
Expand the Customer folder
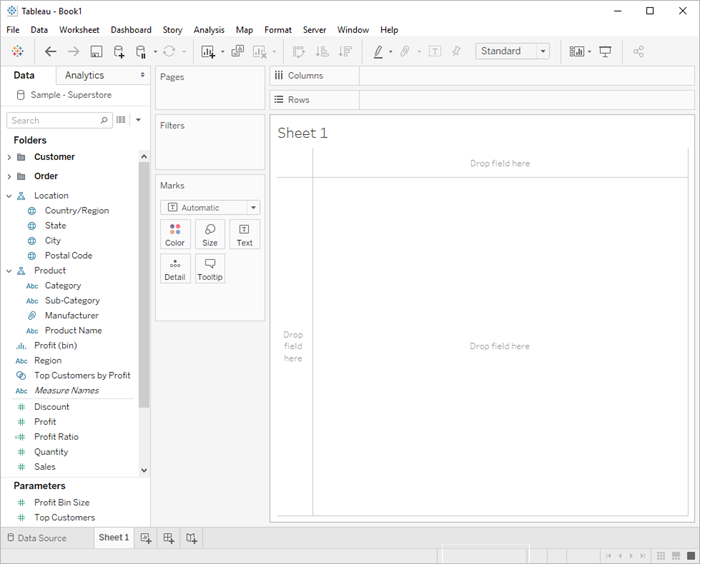(9, 157)
